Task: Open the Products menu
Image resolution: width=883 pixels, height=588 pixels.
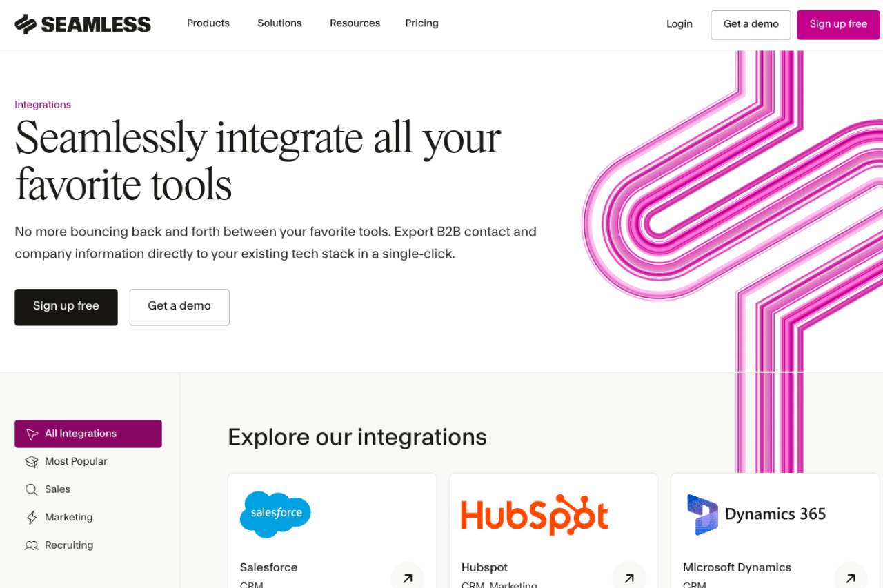Action: [x=208, y=23]
